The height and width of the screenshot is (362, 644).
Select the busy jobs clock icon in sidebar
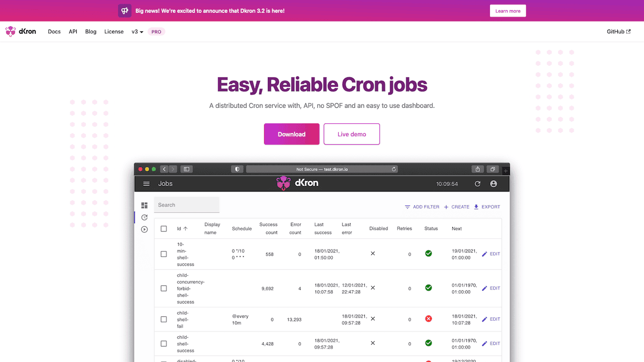point(144,217)
